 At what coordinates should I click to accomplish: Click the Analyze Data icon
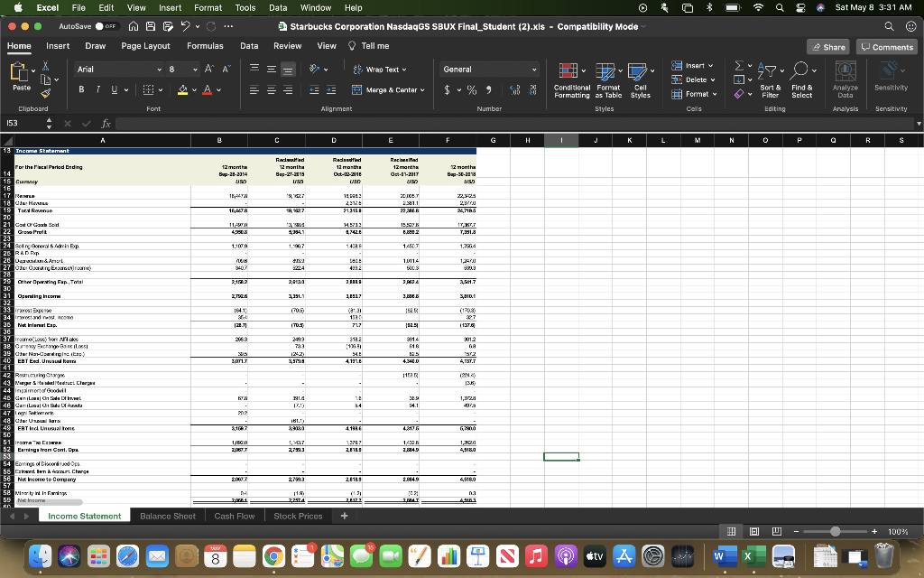(845, 71)
